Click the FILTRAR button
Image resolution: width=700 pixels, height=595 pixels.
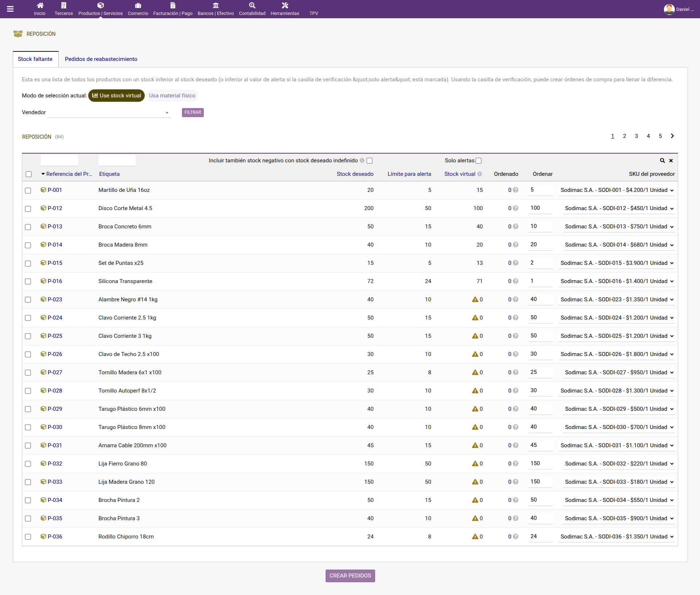coord(193,112)
